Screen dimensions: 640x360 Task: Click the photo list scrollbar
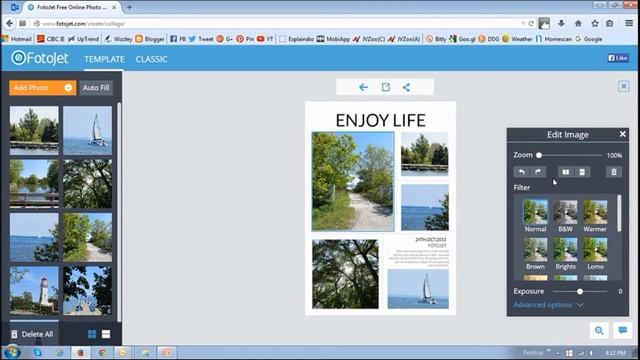119,212
